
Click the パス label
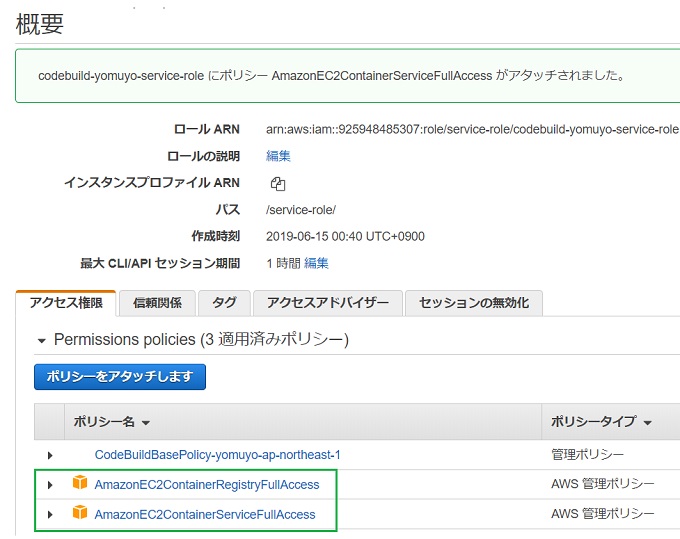tap(228, 210)
